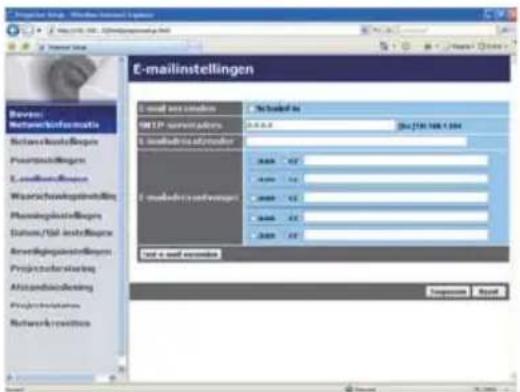Open Poortinstellingen in the sidebar menu
The image size is (520, 392).
coord(48,160)
